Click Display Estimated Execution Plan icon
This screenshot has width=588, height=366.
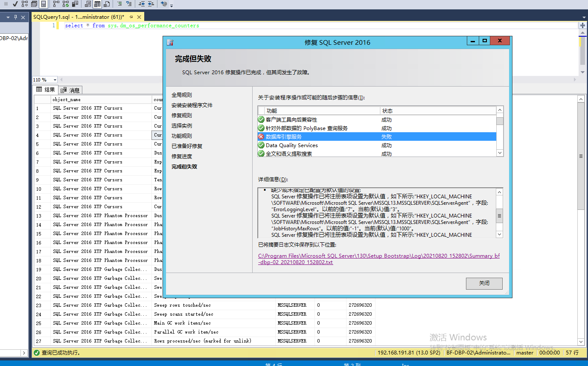coord(25,4)
